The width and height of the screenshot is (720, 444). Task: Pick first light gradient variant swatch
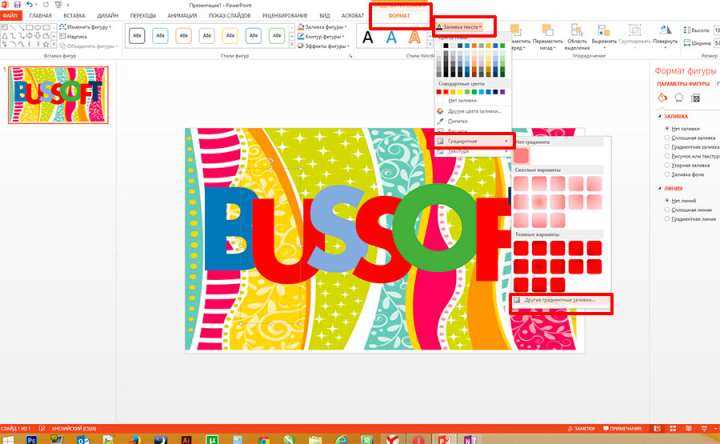point(521,184)
